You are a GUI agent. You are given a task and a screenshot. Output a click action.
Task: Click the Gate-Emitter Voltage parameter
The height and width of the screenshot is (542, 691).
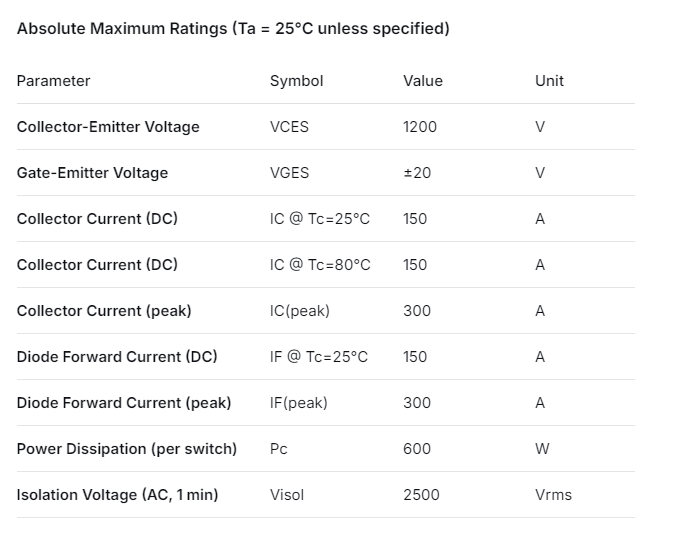(92, 173)
